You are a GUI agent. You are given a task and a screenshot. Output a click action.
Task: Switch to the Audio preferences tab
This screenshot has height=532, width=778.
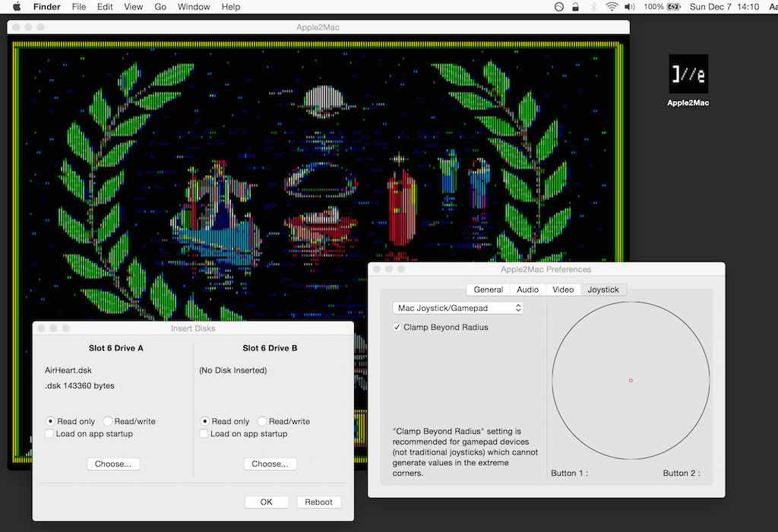[527, 290]
